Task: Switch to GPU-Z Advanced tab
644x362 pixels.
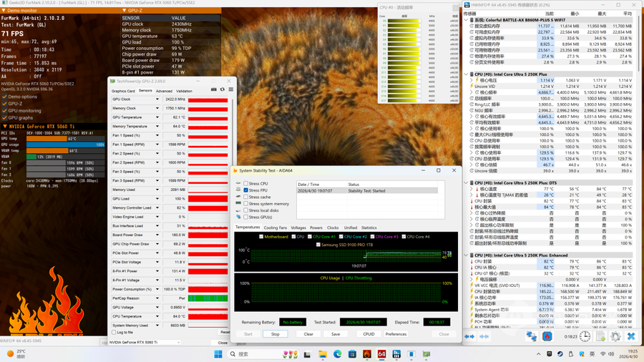Action: pyautogui.click(x=164, y=91)
